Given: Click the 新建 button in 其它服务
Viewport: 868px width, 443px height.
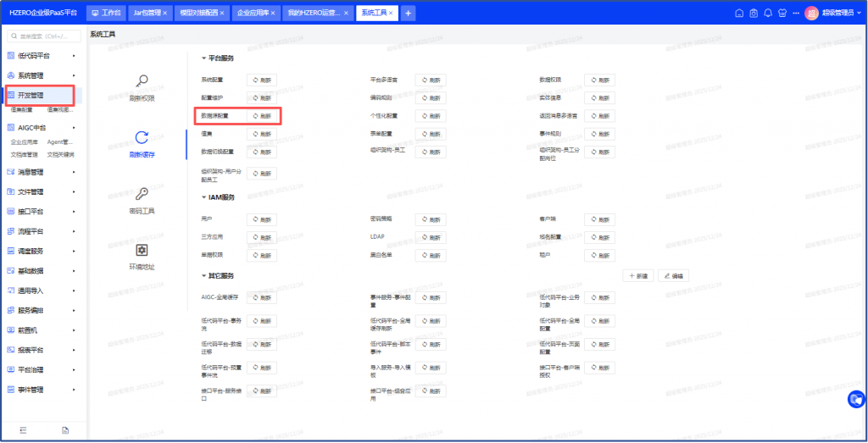Looking at the screenshot, I should (638, 276).
